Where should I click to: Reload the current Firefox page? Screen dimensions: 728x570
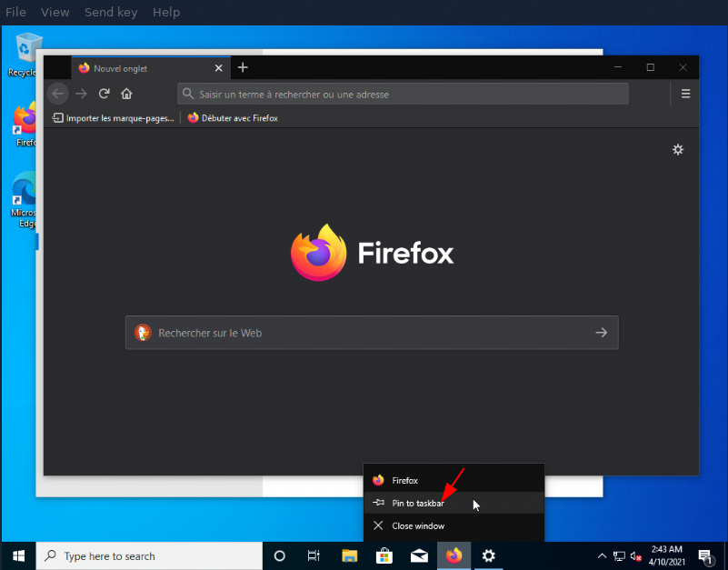pos(104,94)
